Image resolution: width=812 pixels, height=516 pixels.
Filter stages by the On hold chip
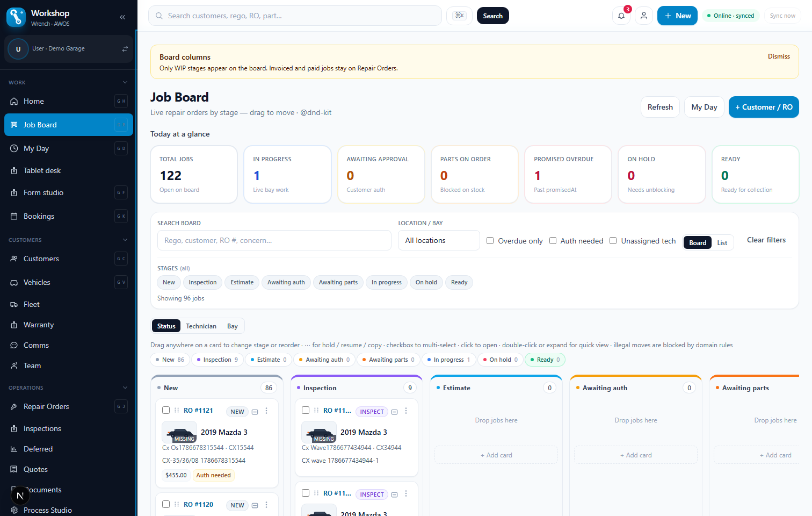(x=426, y=282)
